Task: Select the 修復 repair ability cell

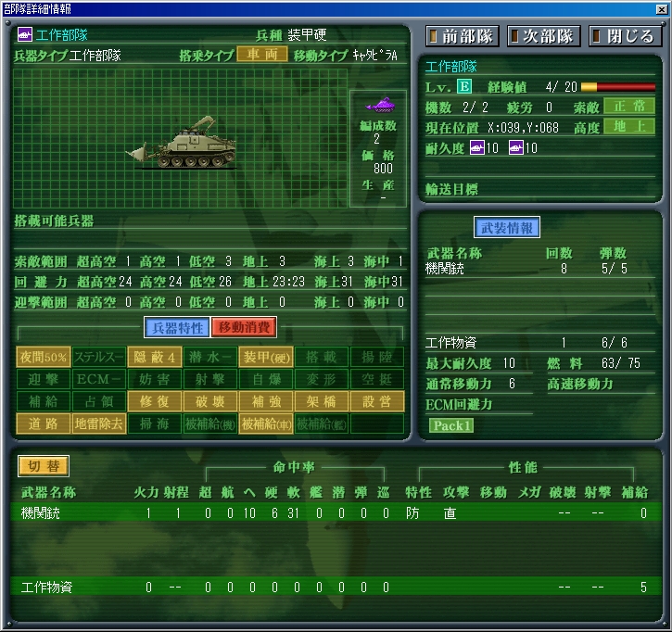Action: pyautogui.click(x=154, y=401)
